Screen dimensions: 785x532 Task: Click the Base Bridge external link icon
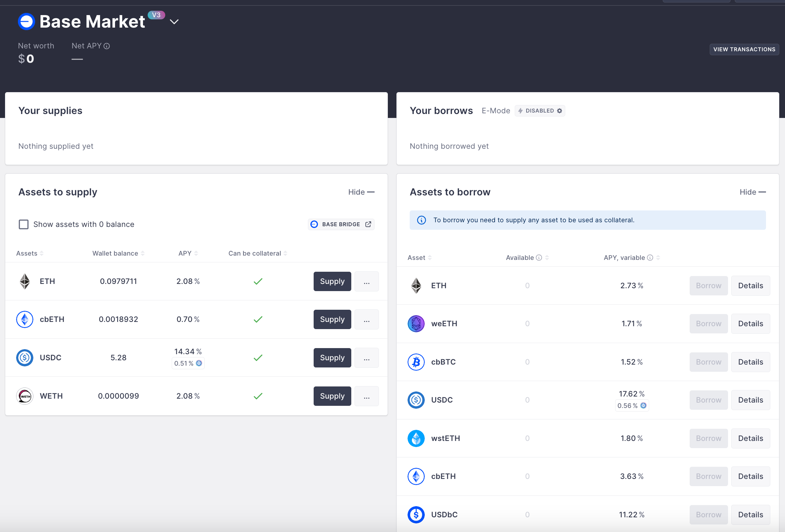(368, 224)
